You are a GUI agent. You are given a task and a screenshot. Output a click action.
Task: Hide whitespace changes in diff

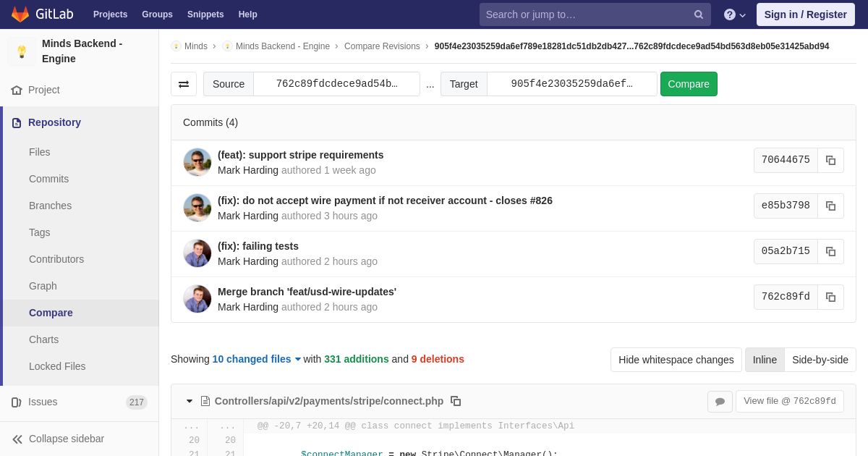coord(676,360)
